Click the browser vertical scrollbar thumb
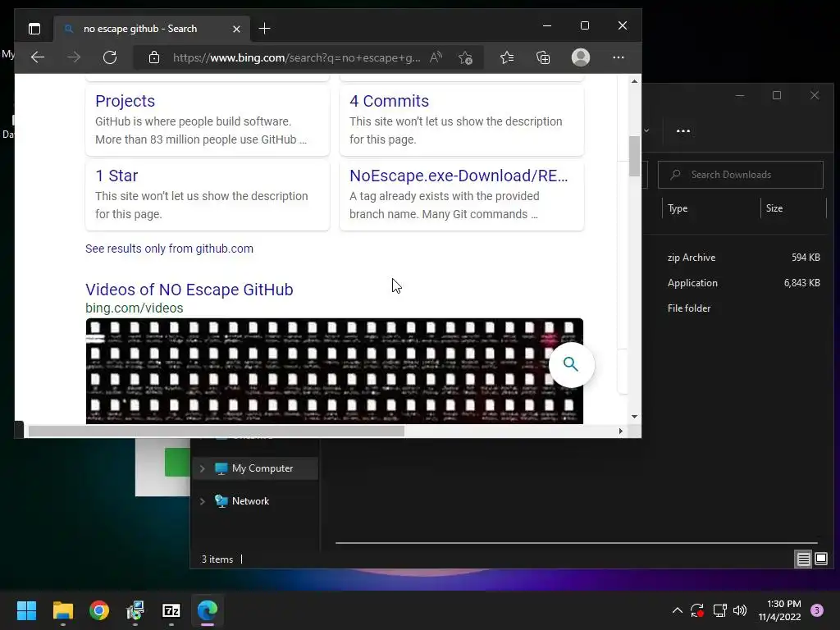 tap(634, 156)
